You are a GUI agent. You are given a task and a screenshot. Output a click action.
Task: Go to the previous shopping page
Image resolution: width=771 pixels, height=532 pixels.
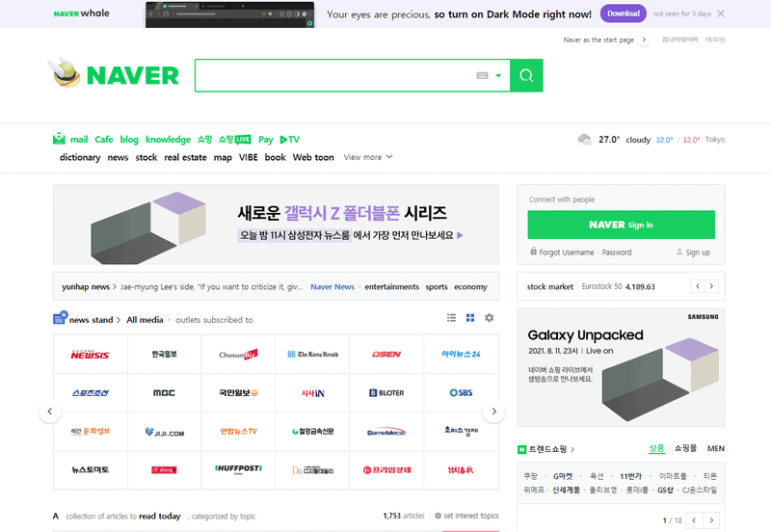694,519
